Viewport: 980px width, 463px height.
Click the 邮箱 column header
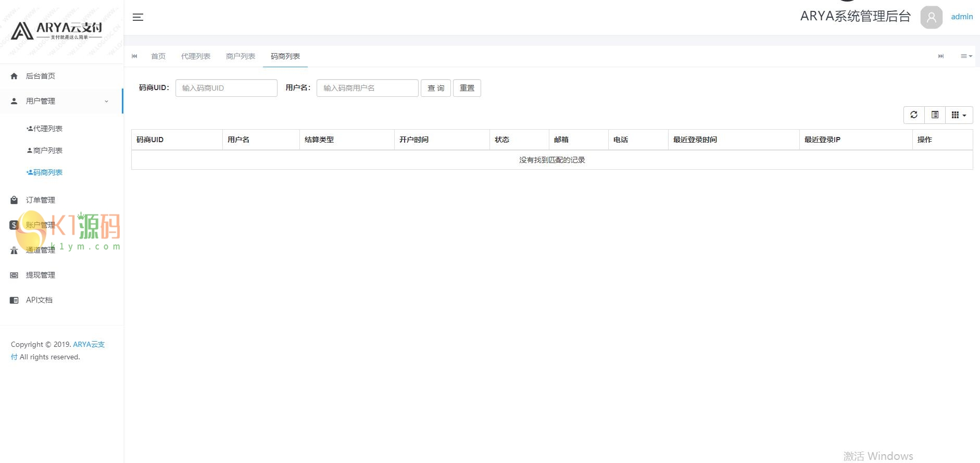(x=579, y=140)
